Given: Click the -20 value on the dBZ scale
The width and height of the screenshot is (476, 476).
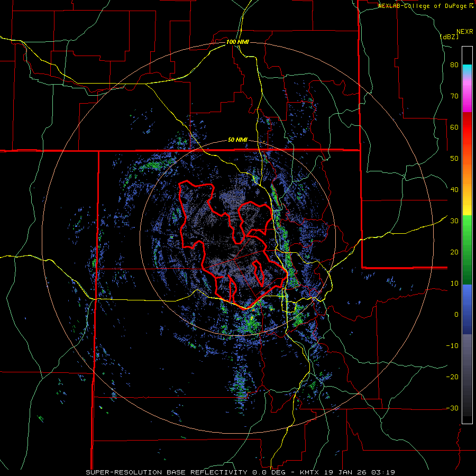Looking at the screenshot, I should click(452, 377).
